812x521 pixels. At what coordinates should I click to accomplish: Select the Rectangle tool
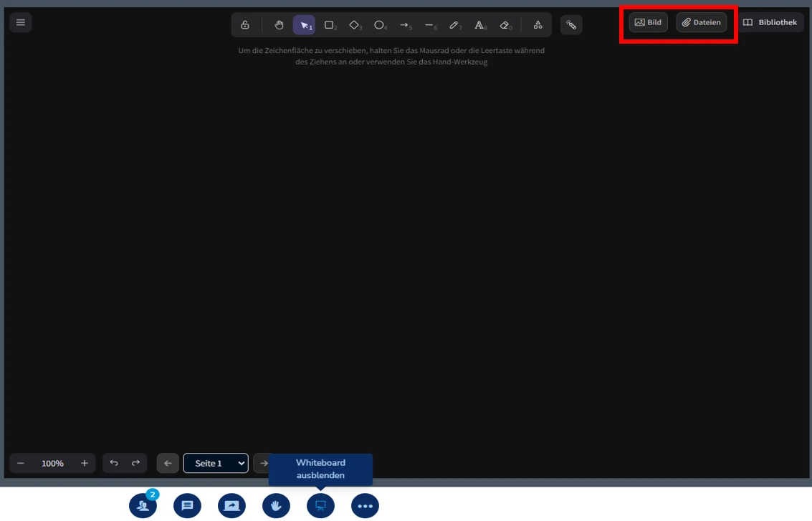click(x=329, y=24)
